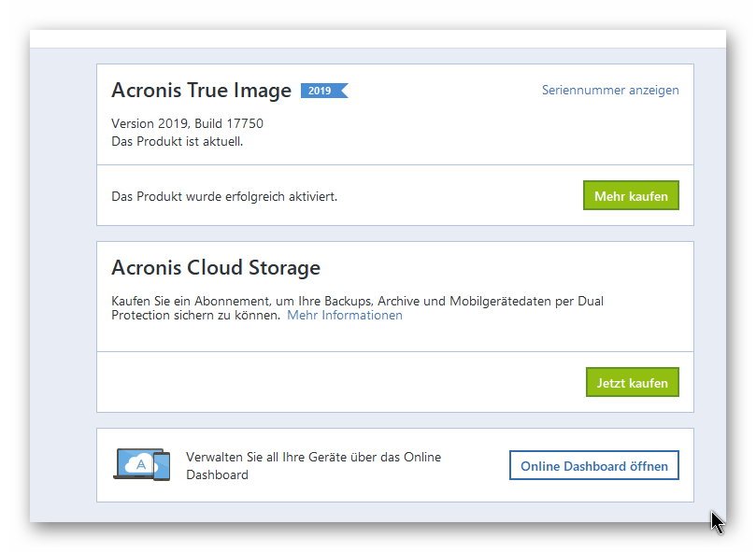Select the Acronis Cloud Storage heading
The height and width of the screenshot is (552, 756).
tap(216, 267)
